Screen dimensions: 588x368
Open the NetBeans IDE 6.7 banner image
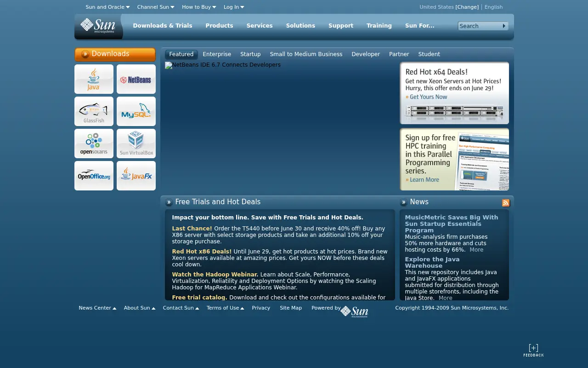[x=223, y=65]
